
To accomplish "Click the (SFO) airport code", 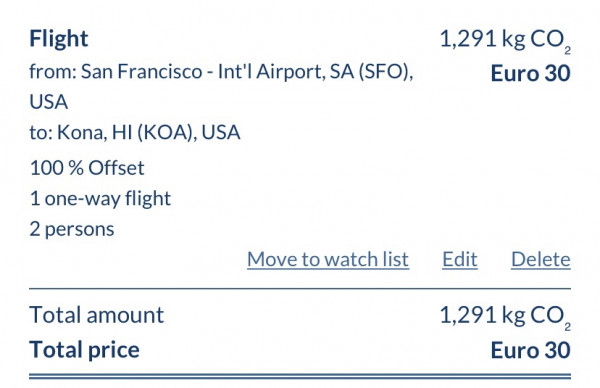I will (384, 72).
